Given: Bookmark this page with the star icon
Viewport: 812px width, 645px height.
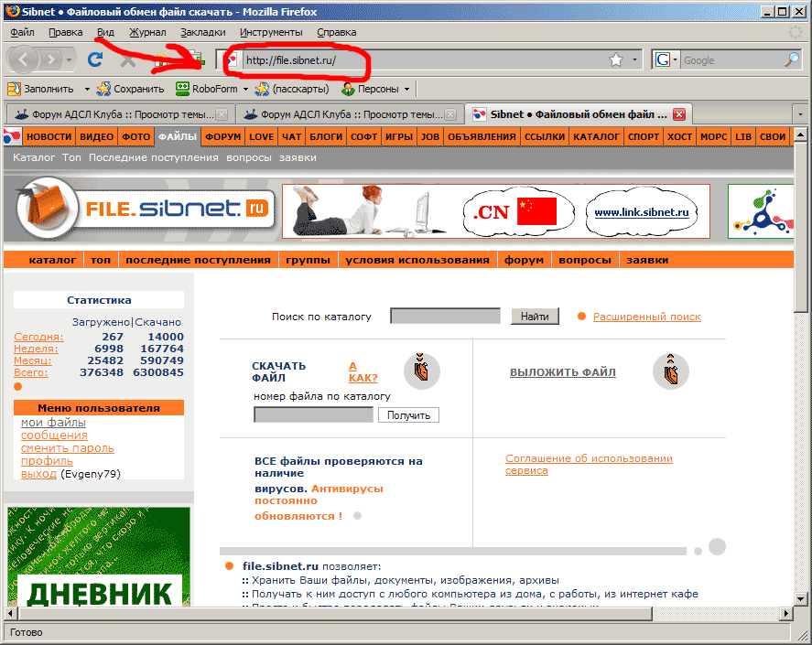Looking at the screenshot, I should click(616, 60).
